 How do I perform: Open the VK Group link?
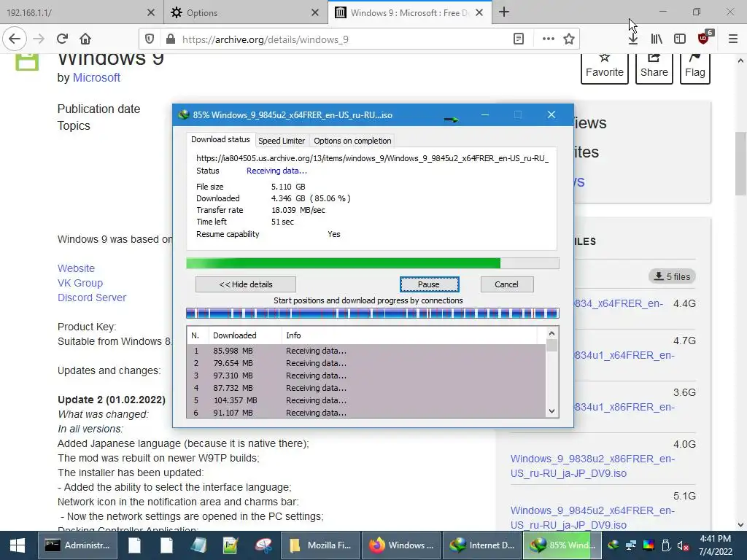(80, 283)
